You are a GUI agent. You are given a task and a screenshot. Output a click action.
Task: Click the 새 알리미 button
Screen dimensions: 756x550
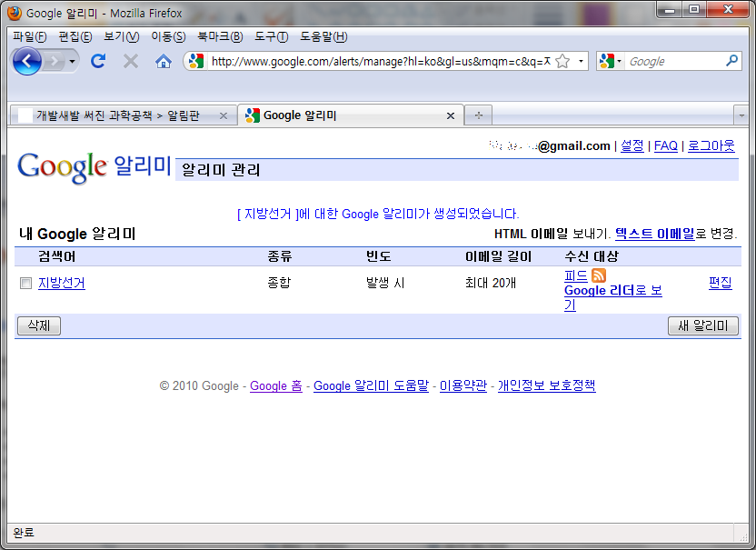click(703, 325)
